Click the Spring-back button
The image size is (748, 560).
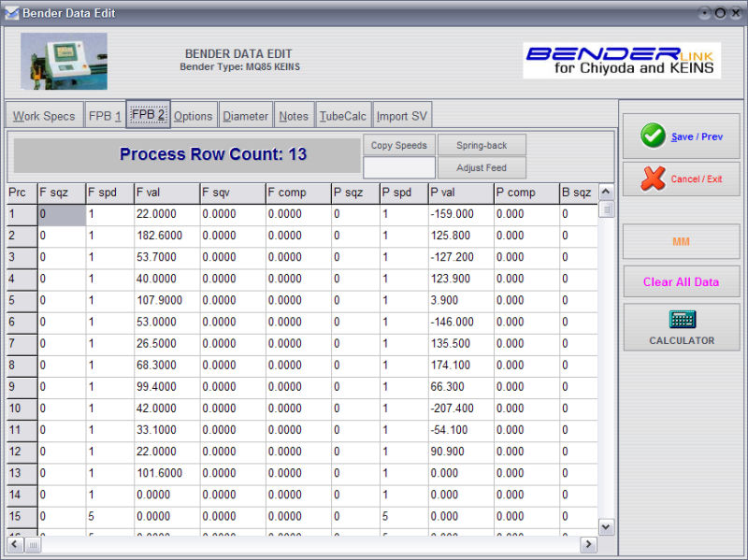(482, 145)
